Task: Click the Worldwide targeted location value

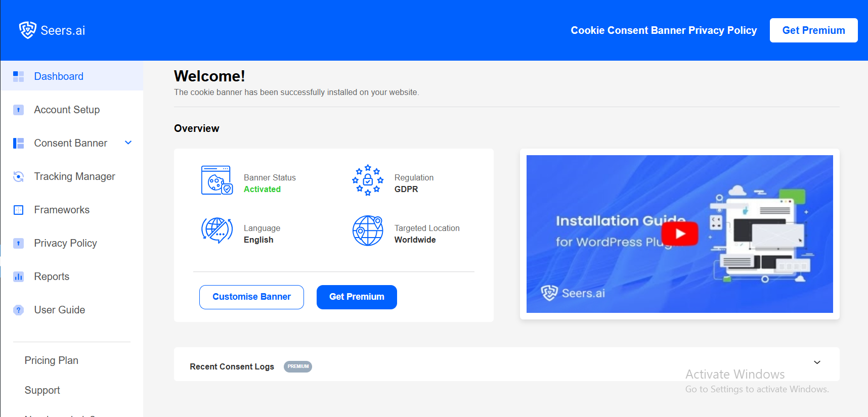Action: click(415, 240)
